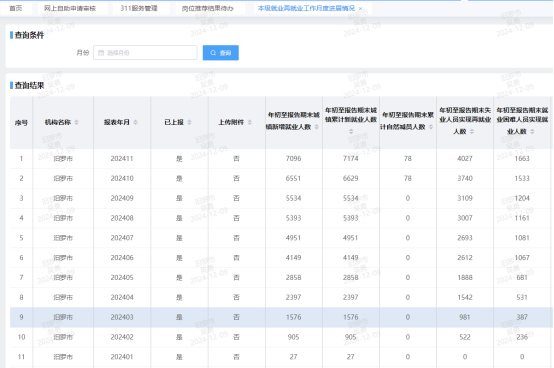
Task: Sort by 累计自然减员人数 column sort icon
Action: click(x=431, y=127)
